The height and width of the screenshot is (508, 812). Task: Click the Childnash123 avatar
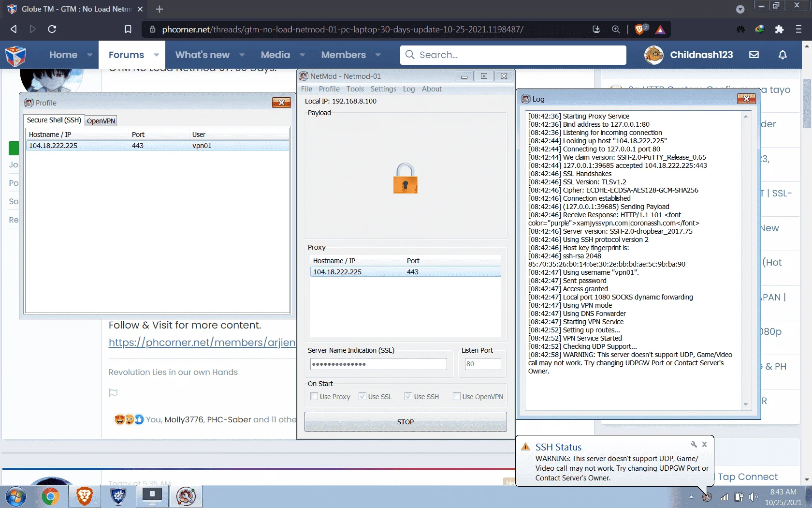[654, 55]
